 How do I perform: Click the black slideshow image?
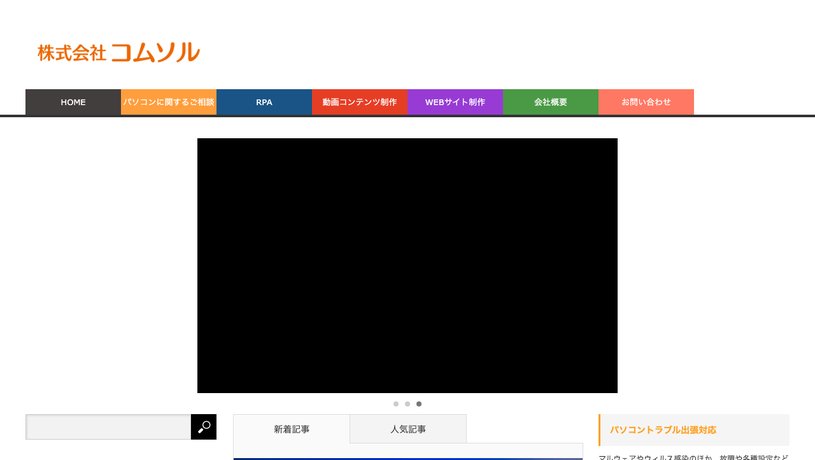point(408,265)
